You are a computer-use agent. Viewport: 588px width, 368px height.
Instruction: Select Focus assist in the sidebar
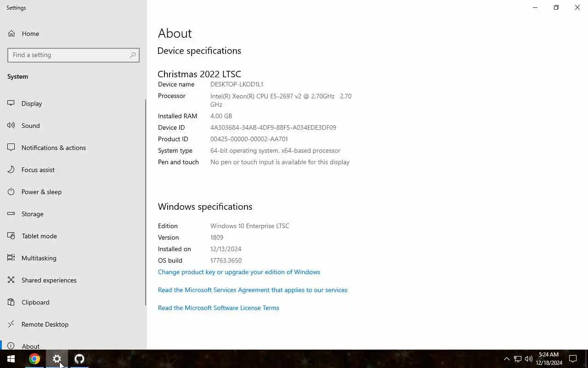click(x=38, y=170)
